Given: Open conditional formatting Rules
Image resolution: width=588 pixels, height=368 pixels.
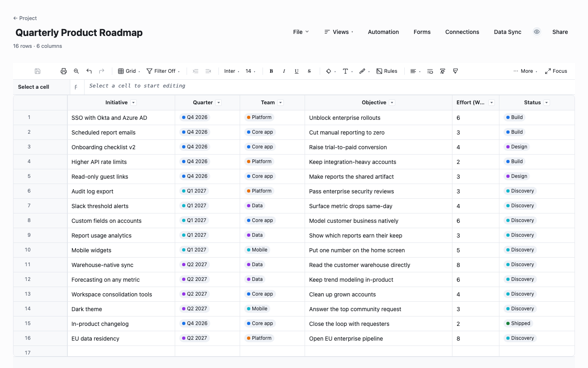Looking at the screenshot, I should click(387, 71).
